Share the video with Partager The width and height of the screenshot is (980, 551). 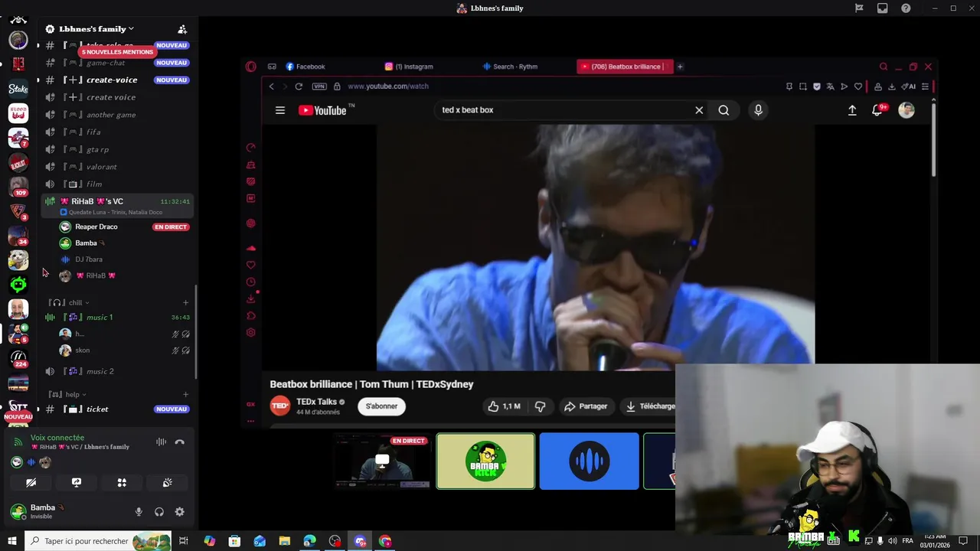(x=586, y=406)
